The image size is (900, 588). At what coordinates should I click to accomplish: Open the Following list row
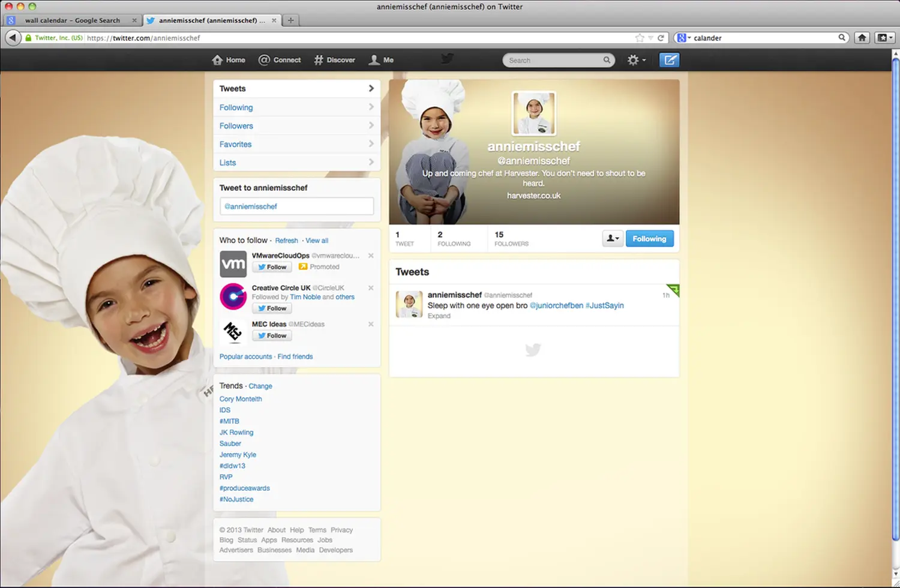(x=296, y=107)
